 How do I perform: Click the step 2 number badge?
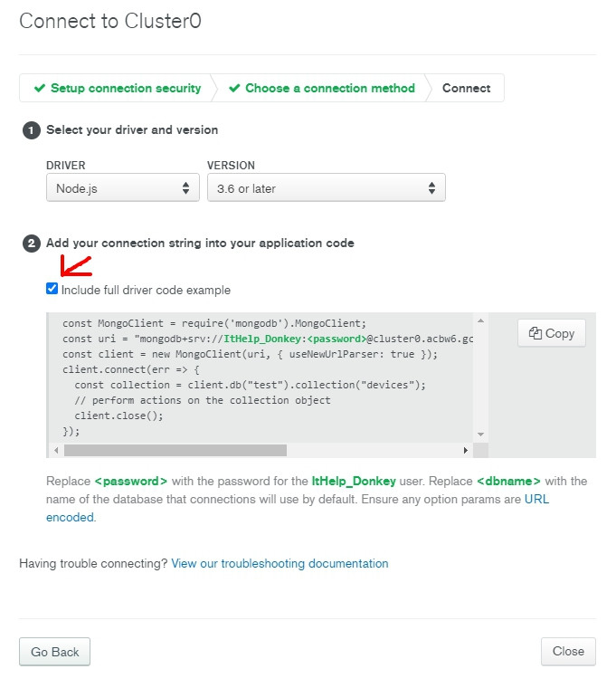32,244
